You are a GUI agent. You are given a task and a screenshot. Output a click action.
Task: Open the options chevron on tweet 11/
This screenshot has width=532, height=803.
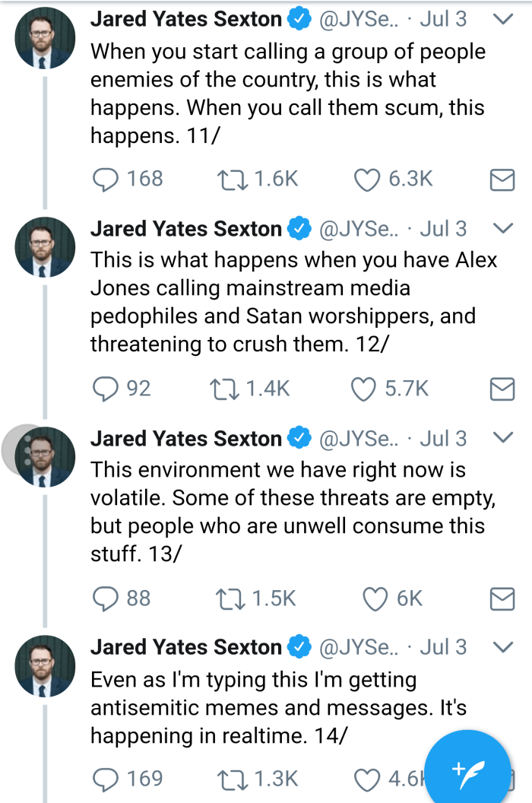[x=503, y=19]
